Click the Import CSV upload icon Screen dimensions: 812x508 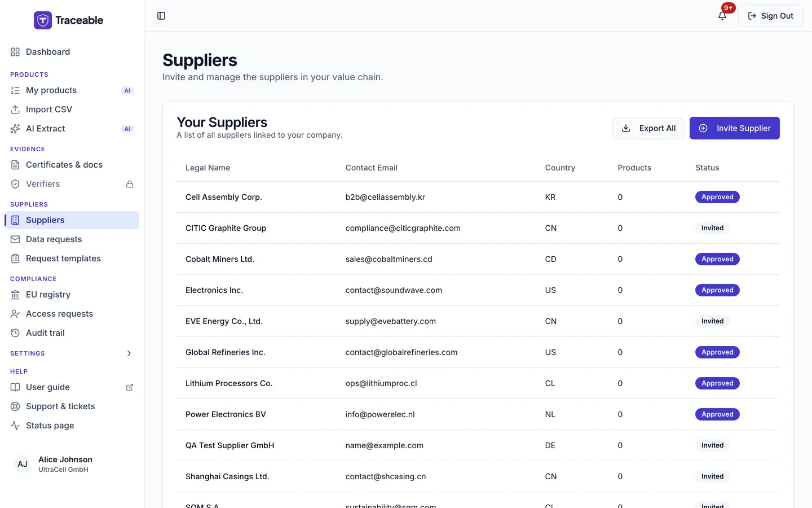[x=15, y=110]
